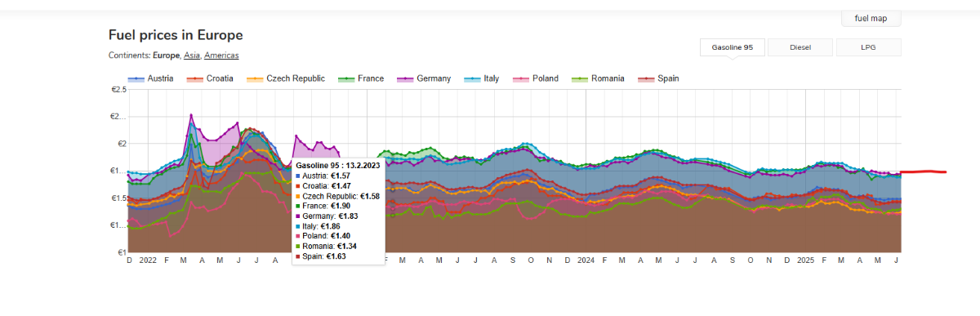
Task: Toggle Austria series in legend
Action: tap(151, 78)
